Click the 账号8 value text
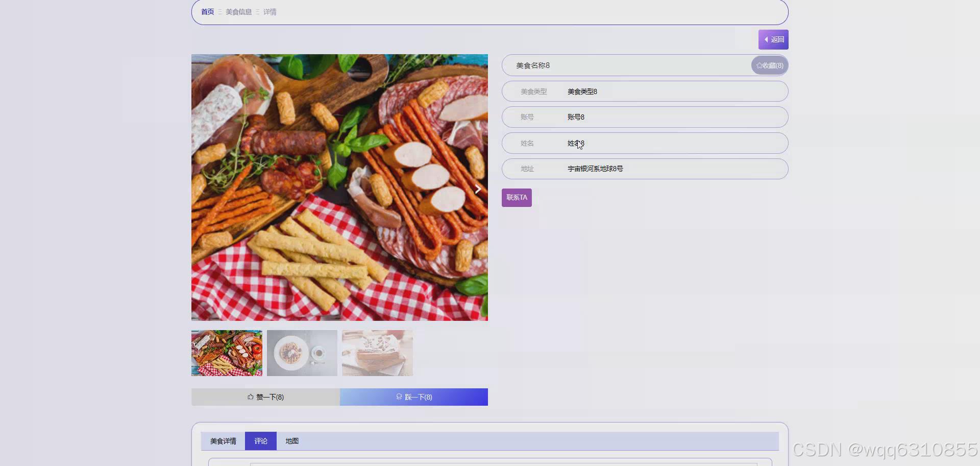Viewport: 980px width, 466px height. pyautogui.click(x=576, y=117)
